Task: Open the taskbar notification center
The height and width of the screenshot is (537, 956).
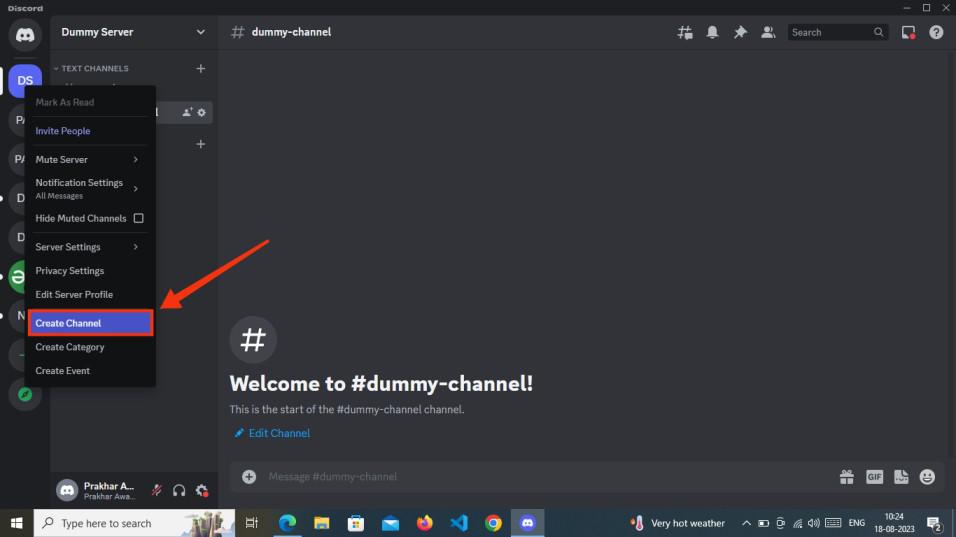Action: 933,523
